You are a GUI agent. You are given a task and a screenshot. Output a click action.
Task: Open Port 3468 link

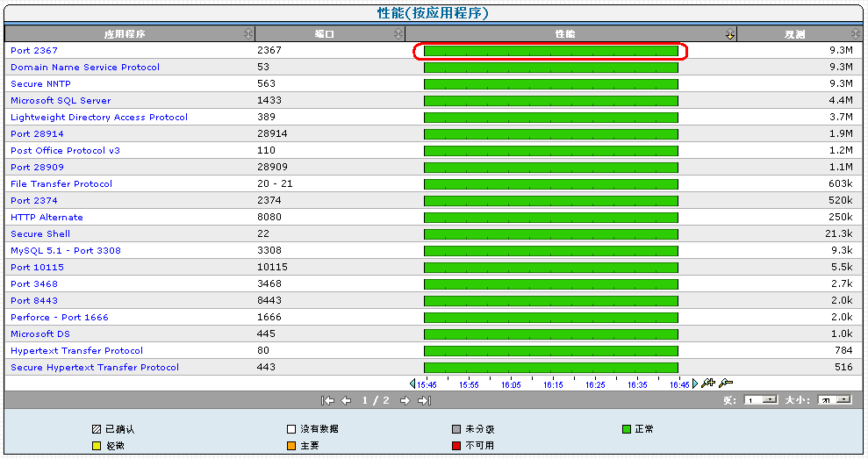pyautogui.click(x=34, y=283)
